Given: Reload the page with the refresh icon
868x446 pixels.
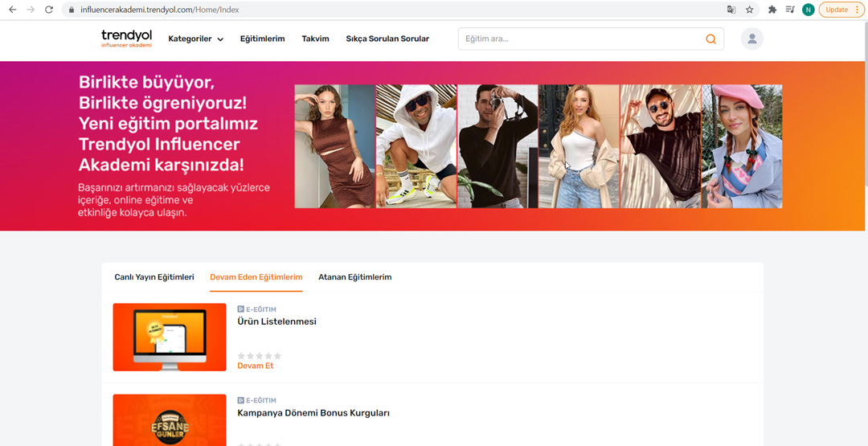Looking at the screenshot, I should 49,10.
